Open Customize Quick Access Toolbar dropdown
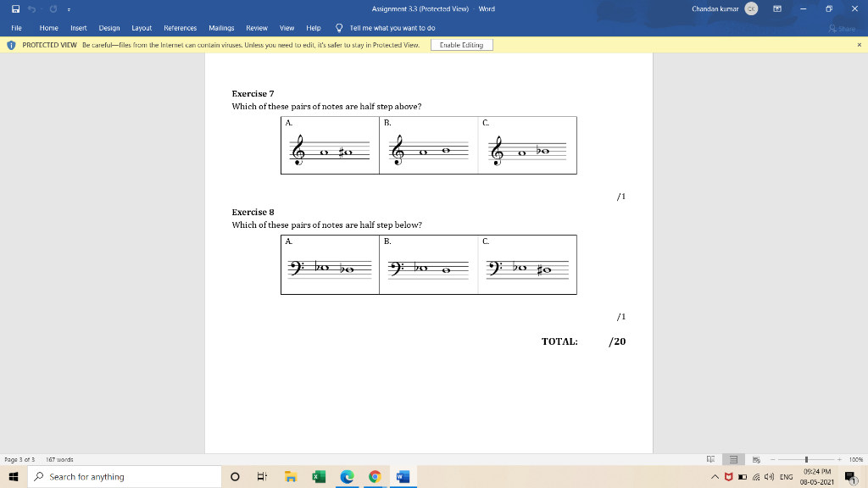The height and width of the screenshot is (488, 868). click(69, 9)
